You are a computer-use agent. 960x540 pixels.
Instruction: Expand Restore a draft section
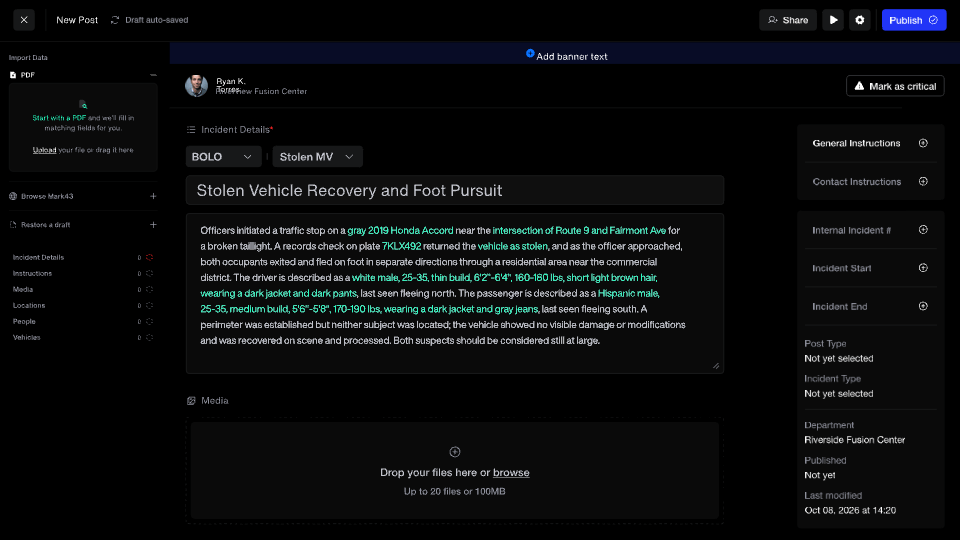(x=153, y=225)
